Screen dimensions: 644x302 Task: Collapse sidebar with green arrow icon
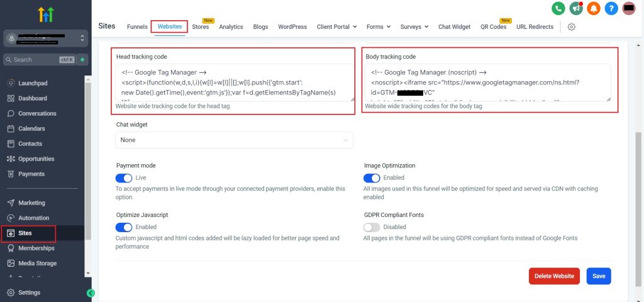click(x=91, y=293)
